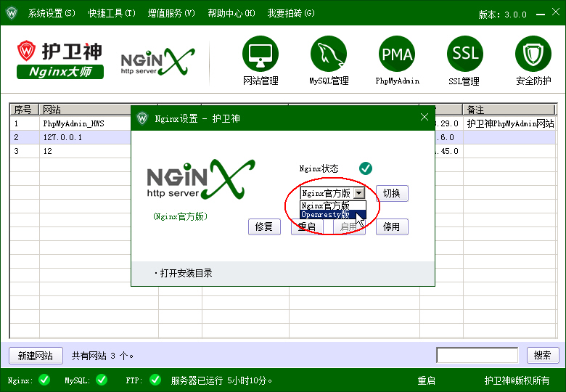Click the Nginx status checkmark in the status bar
Screen dimensions: 566x392
tap(44, 380)
